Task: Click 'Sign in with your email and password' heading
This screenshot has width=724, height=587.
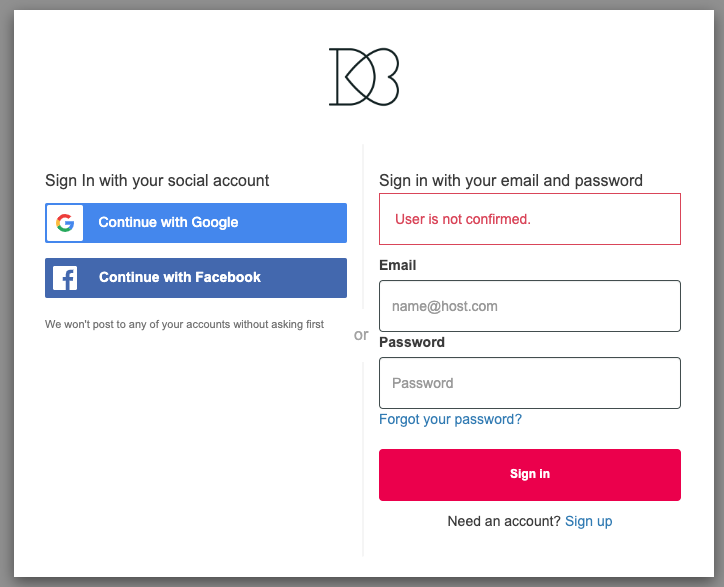Action: pos(510,181)
